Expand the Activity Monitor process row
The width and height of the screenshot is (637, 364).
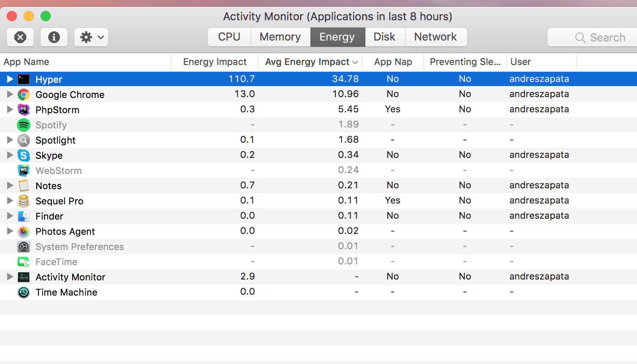10,277
